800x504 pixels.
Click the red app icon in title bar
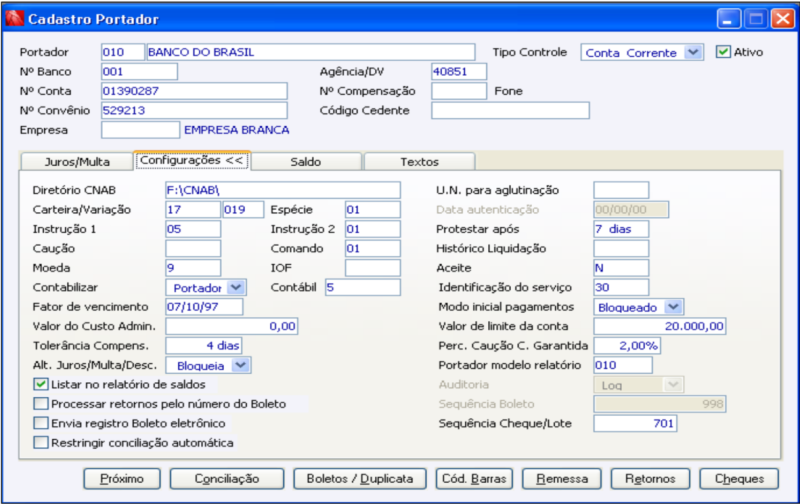pyautogui.click(x=14, y=19)
